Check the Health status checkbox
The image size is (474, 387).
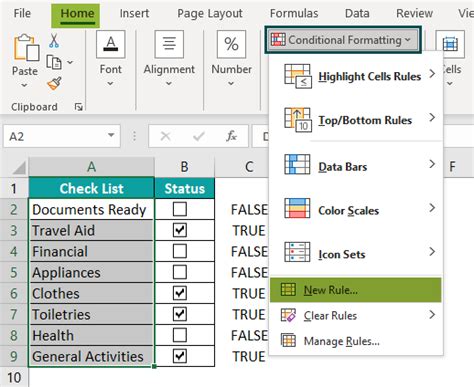pyautogui.click(x=180, y=335)
